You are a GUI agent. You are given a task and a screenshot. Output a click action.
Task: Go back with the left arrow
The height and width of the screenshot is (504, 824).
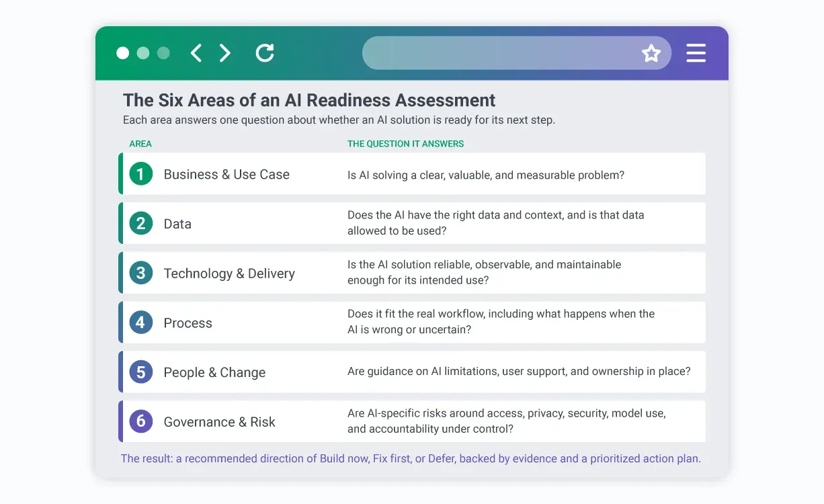pos(196,53)
